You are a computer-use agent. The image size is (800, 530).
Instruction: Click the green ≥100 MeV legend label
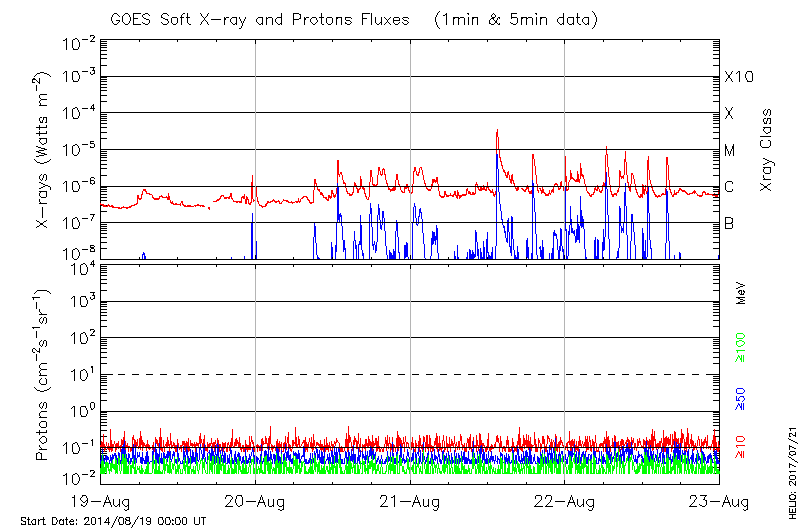coord(741,346)
